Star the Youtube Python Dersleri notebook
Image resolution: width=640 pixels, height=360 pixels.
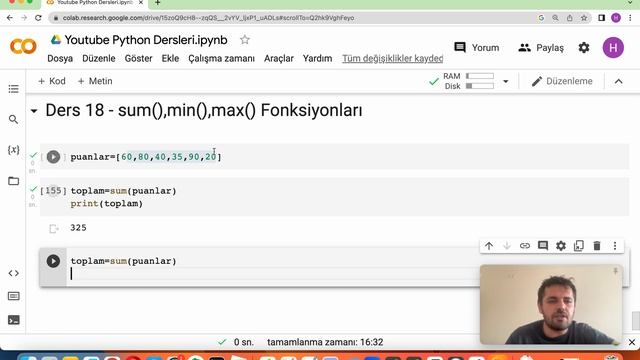tap(244, 40)
